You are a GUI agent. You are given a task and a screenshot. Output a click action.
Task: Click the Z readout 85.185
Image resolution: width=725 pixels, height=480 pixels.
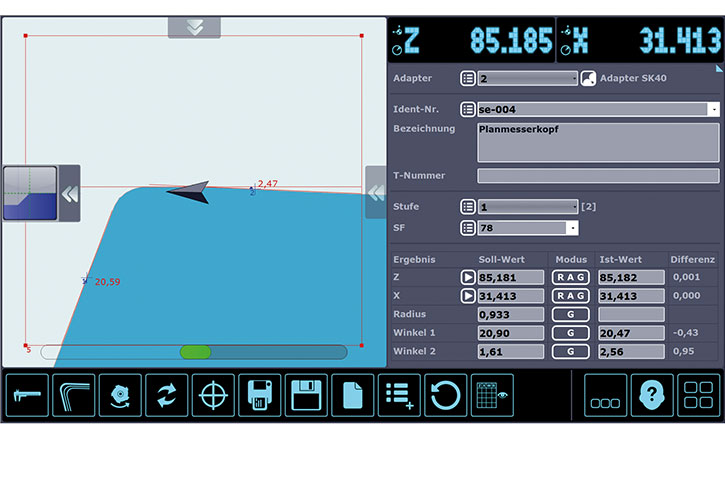click(x=511, y=41)
